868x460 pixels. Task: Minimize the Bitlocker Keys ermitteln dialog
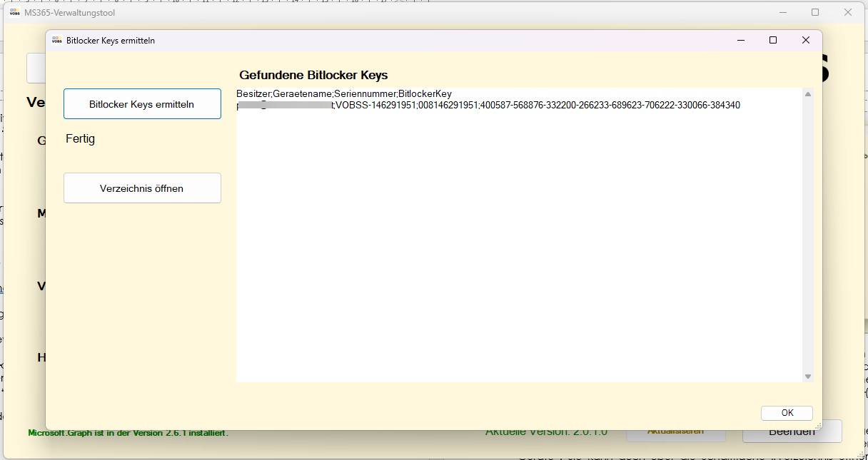(x=740, y=41)
